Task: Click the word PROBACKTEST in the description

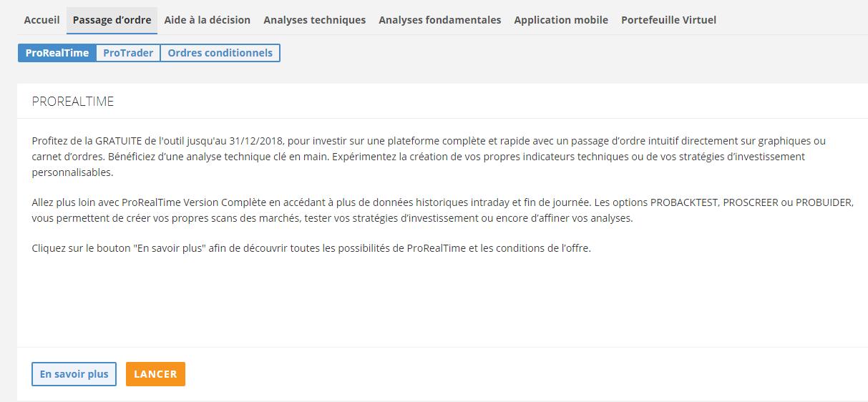Action: click(685, 202)
